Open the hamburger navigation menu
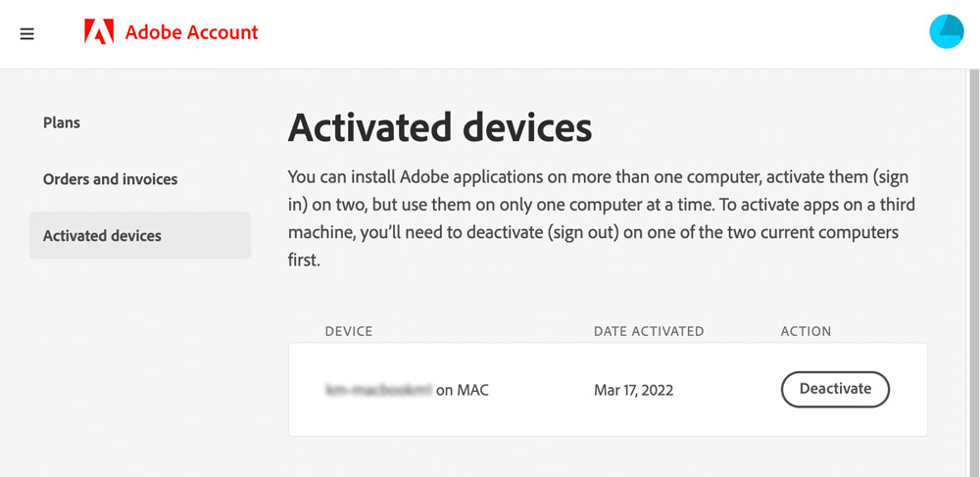 26,33
